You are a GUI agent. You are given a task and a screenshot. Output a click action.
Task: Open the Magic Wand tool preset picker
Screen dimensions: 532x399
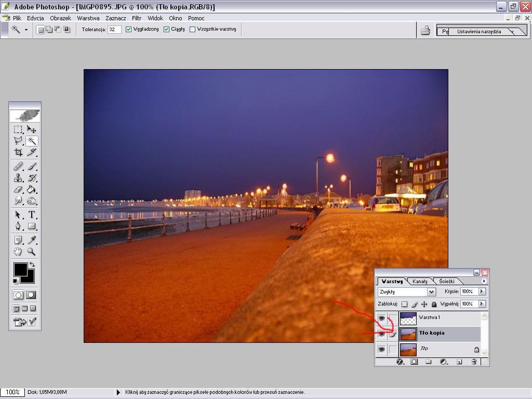[26, 30]
